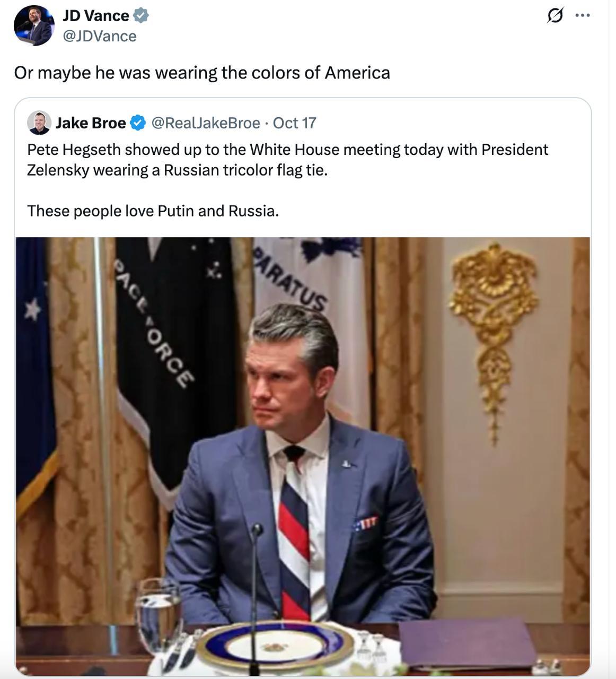Click Jake Broe's small profile avatar
This screenshot has width=616, height=679.
coord(39,123)
